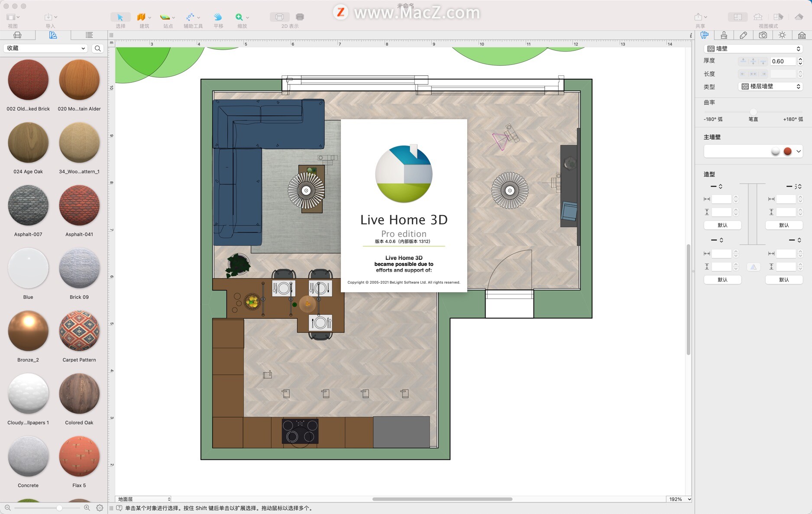Click the print icon in toolbar
The width and height of the screenshot is (812, 514).
(300, 17)
